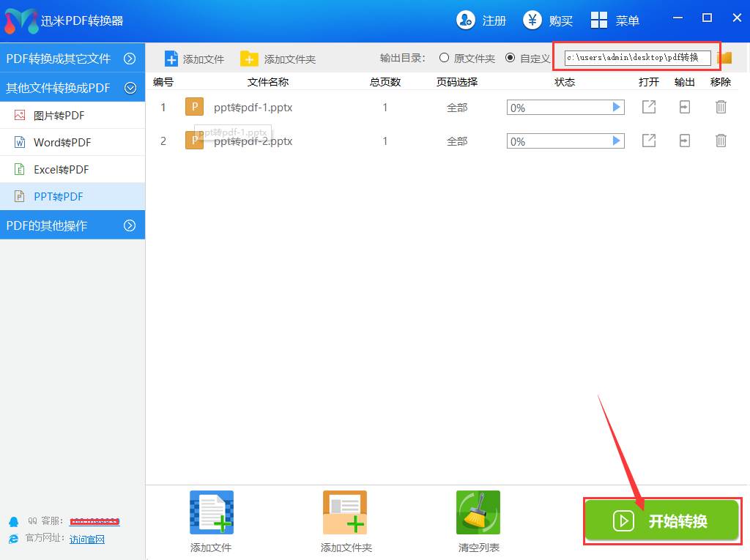Click the green 开始转换 button
The height and width of the screenshot is (560, 750).
(663, 521)
